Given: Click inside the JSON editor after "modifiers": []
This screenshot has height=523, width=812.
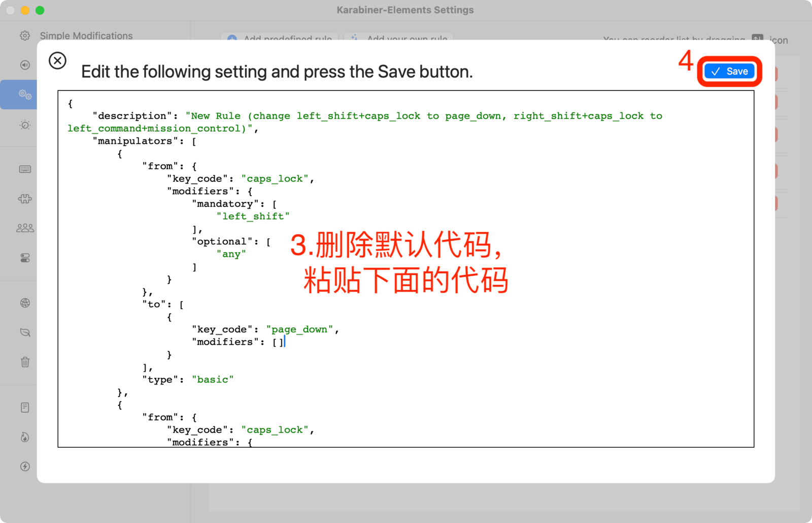Looking at the screenshot, I should [x=285, y=342].
